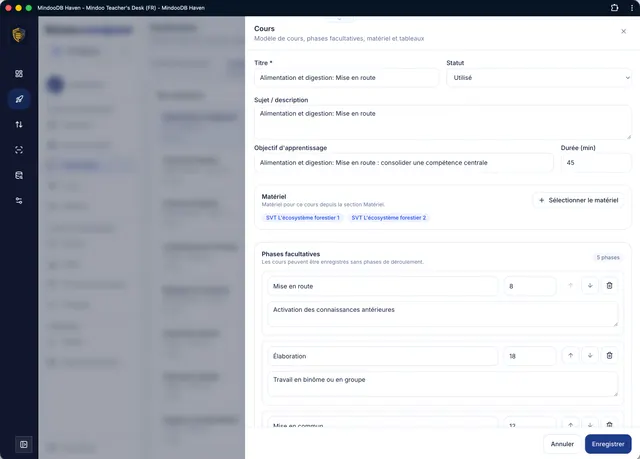
Task: Click the SVT L'écosystème forestier 2 tag
Action: coord(389,218)
